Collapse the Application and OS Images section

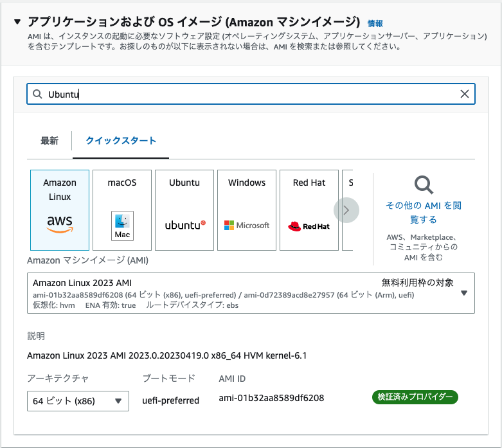coord(17,22)
